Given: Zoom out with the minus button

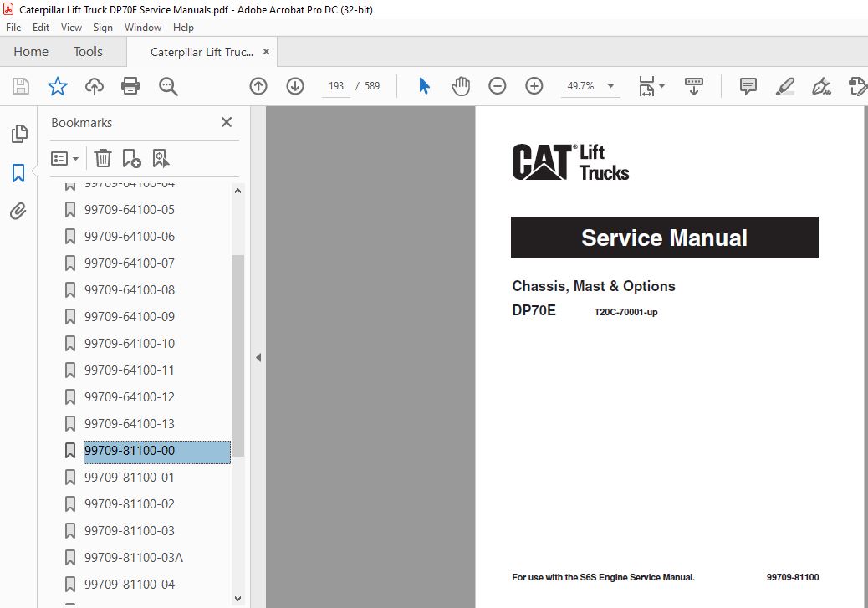Looking at the screenshot, I should (x=497, y=86).
